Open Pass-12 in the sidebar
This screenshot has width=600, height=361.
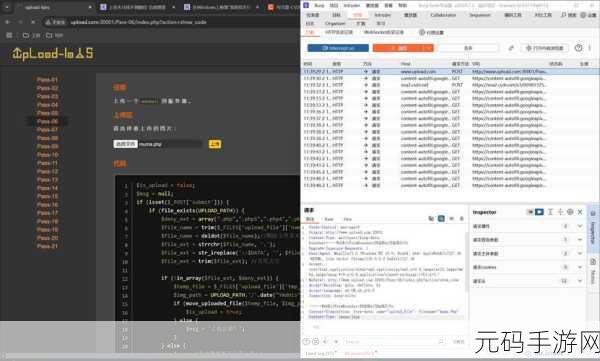pyautogui.click(x=47, y=172)
